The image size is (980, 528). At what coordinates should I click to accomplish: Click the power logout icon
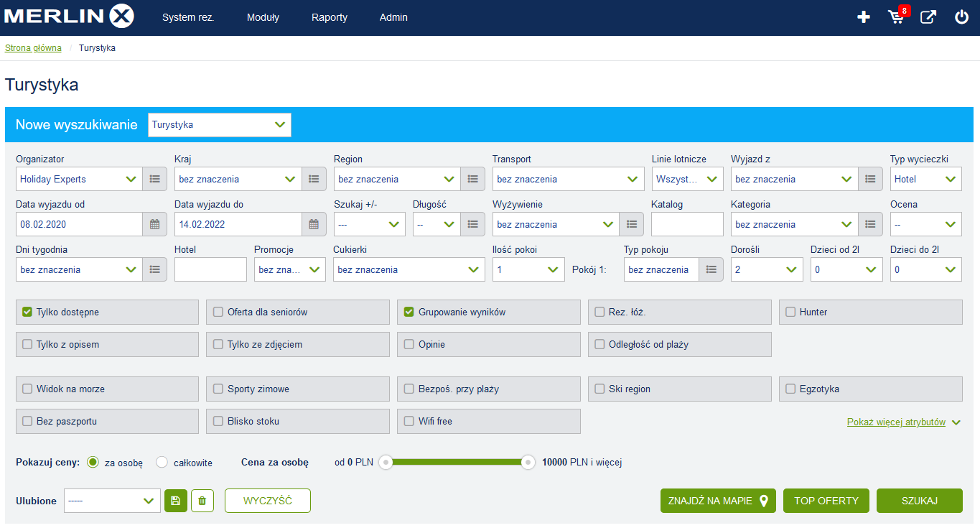click(962, 17)
